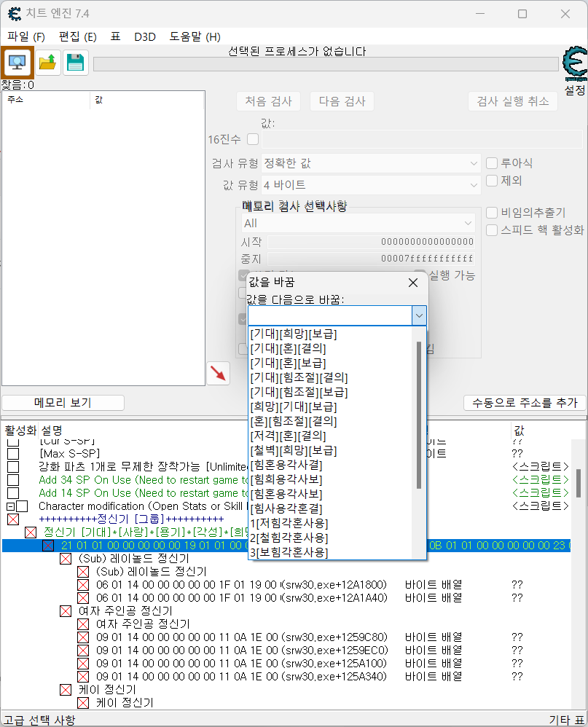Click the Cheat Engine title bar icon
This screenshot has width=588, height=727.
(x=14, y=14)
